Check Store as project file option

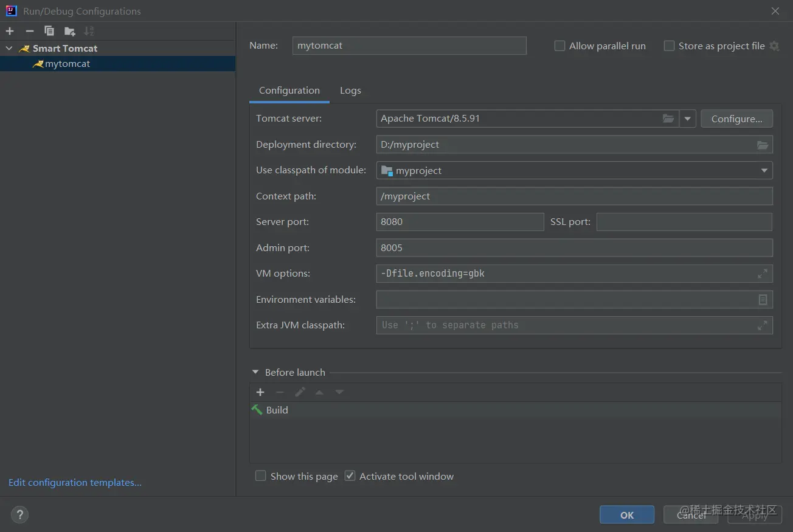coord(669,46)
